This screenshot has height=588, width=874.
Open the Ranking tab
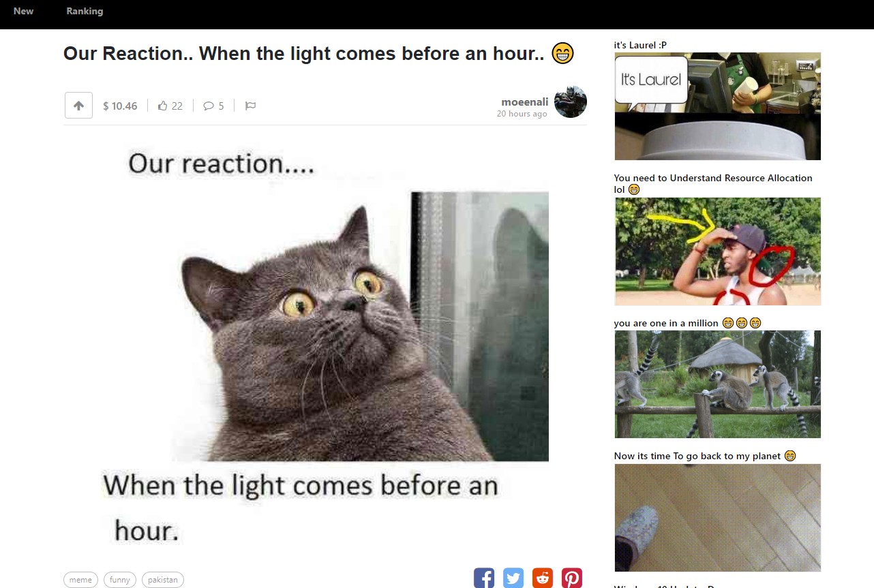click(x=85, y=11)
